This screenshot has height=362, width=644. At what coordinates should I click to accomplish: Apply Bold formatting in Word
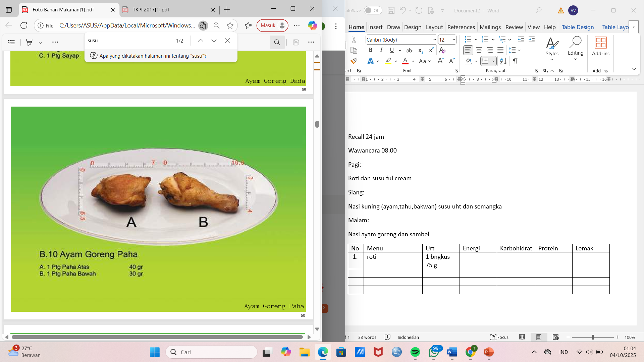[371, 50]
